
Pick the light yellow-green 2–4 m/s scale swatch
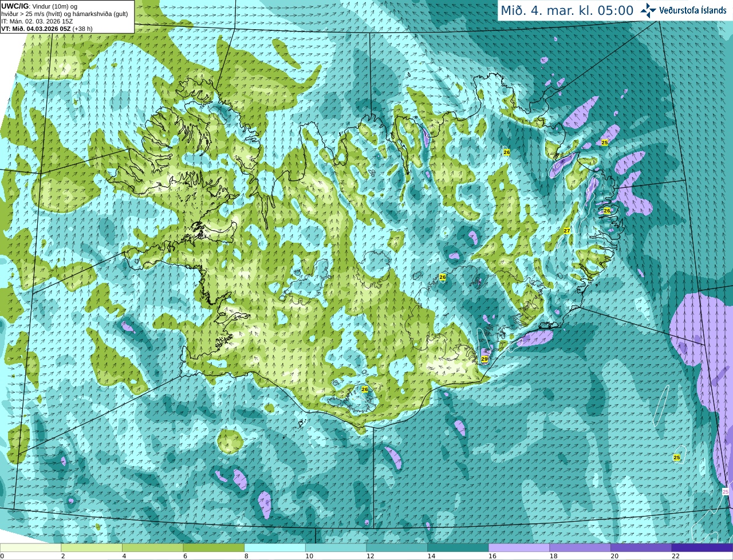(92, 548)
